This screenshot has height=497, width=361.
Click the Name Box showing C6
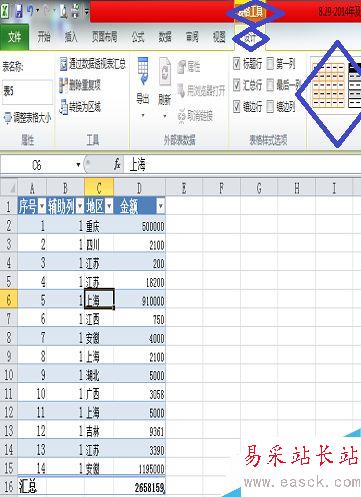click(x=37, y=165)
